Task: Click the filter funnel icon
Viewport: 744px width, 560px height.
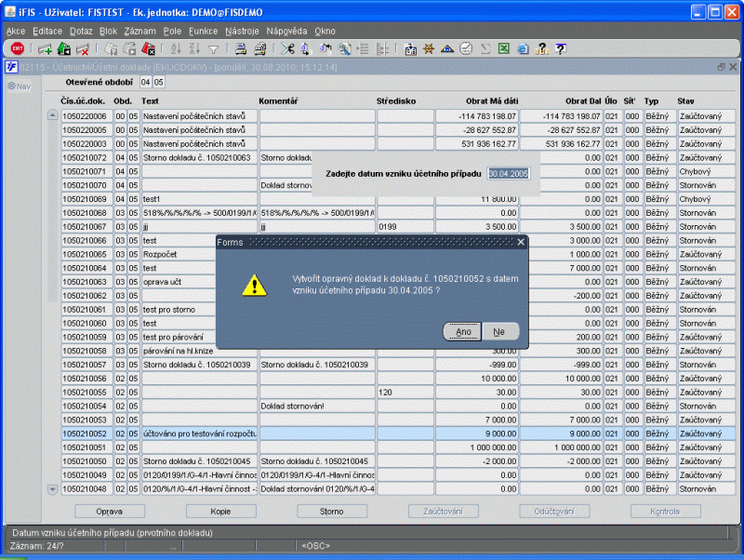Action: point(214,49)
